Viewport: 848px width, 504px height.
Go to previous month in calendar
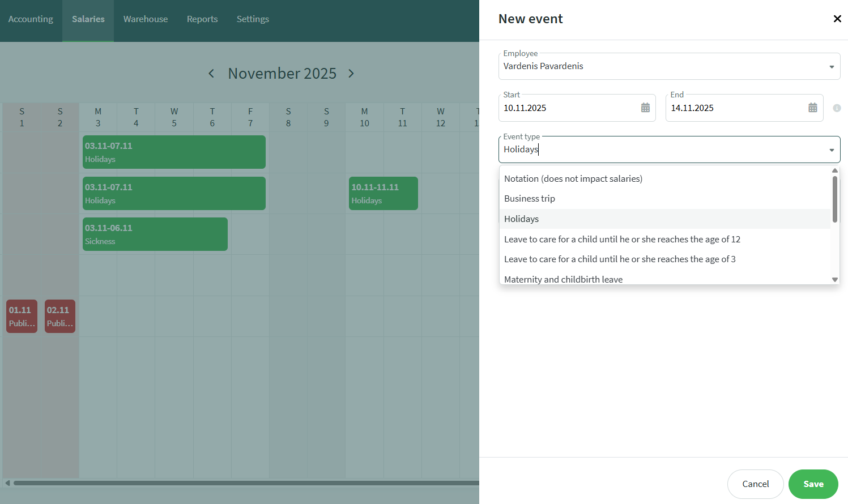click(211, 74)
